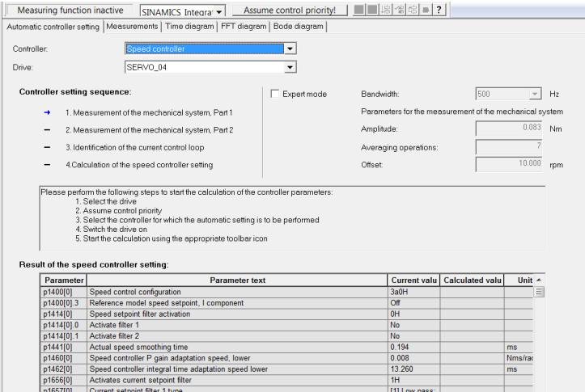Click the Amplitude input field showing 0.083
The height and width of the screenshot is (392, 585).
(x=508, y=129)
